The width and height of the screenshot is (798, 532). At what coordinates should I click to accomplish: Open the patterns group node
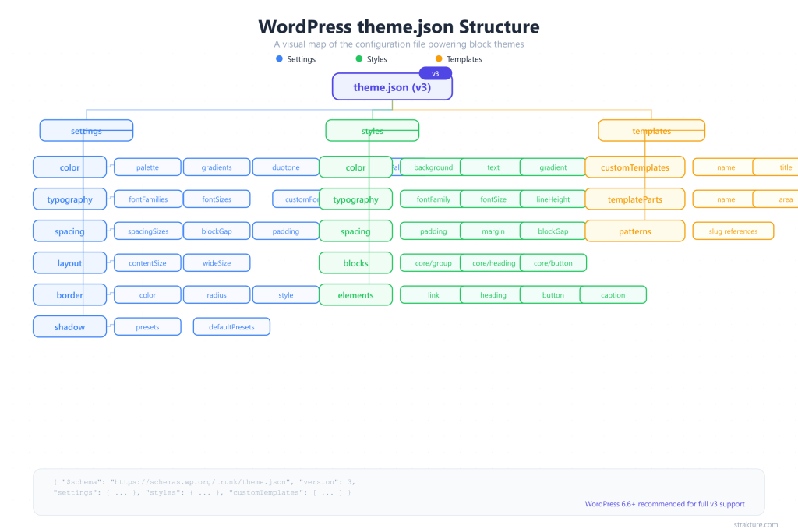click(635, 231)
